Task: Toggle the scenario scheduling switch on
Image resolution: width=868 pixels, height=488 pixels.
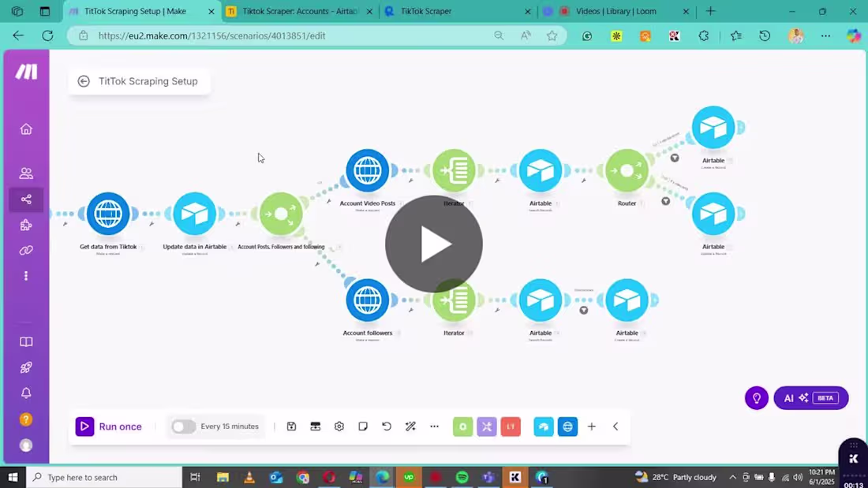Action: tap(183, 427)
